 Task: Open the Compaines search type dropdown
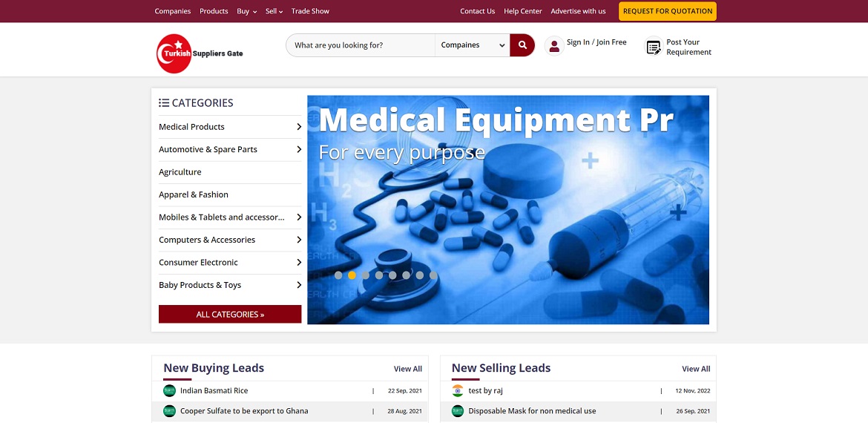pyautogui.click(x=473, y=45)
